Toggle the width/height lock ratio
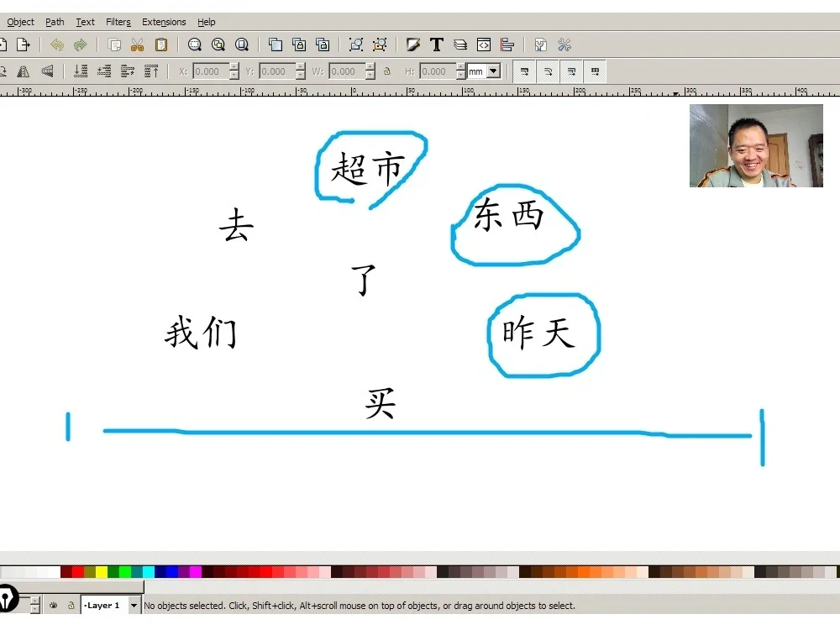The width and height of the screenshot is (840, 630). [387, 71]
